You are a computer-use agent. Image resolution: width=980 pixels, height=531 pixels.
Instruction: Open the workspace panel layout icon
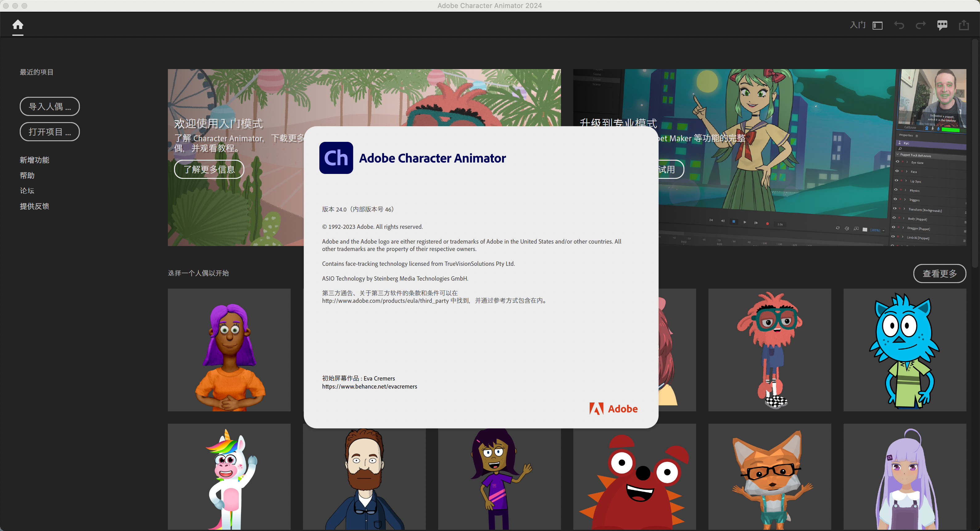coord(878,26)
